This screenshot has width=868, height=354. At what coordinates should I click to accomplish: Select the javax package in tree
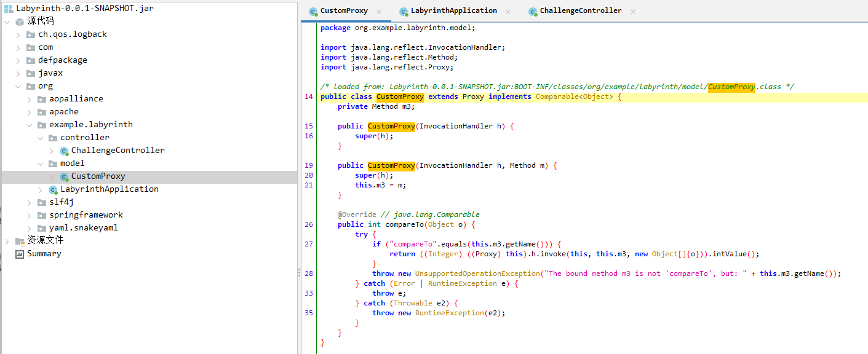click(x=50, y=73)
